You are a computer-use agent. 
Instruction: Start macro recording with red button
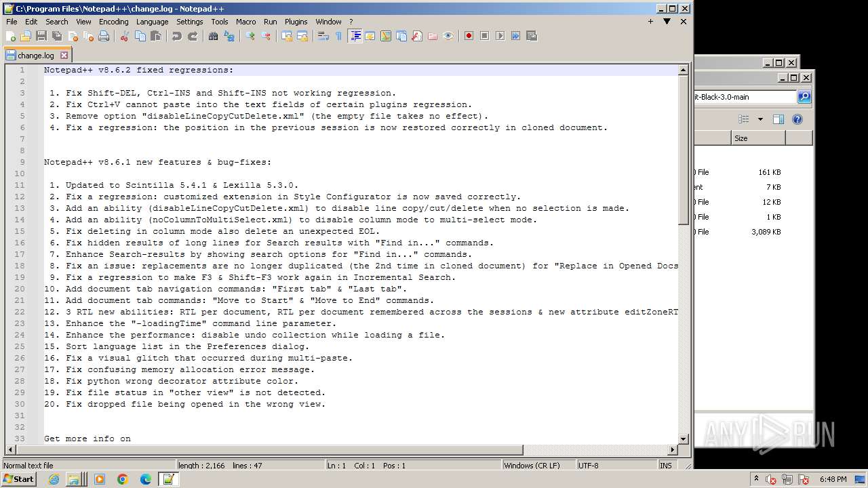pyautogui.click(x=469, y=36)
